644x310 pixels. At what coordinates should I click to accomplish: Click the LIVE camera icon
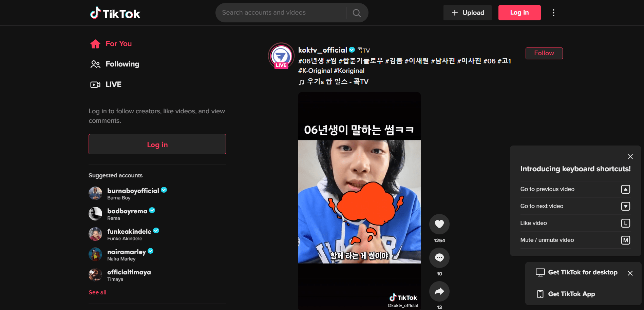pyautogui.click(x=95, y=84)
